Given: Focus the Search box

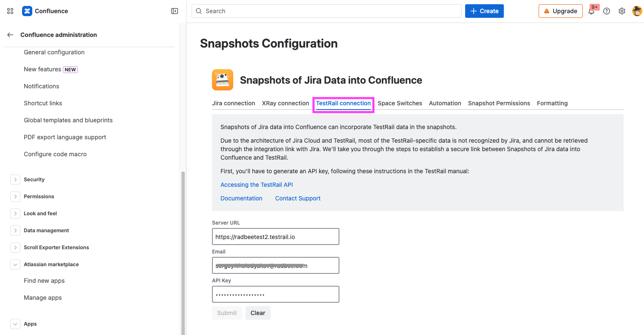Looking at the screenshot, I should (x=327, y=11).
